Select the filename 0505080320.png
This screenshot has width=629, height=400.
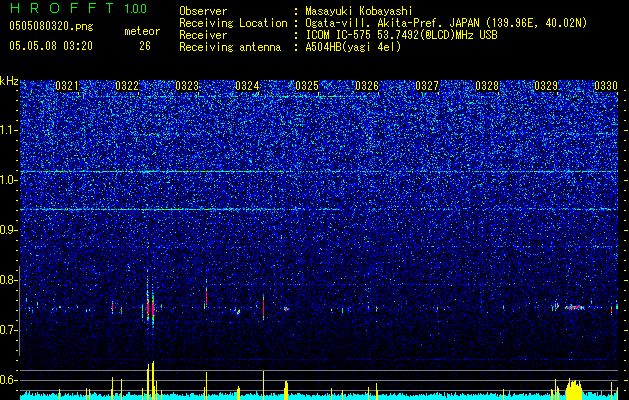coord(51,27)
